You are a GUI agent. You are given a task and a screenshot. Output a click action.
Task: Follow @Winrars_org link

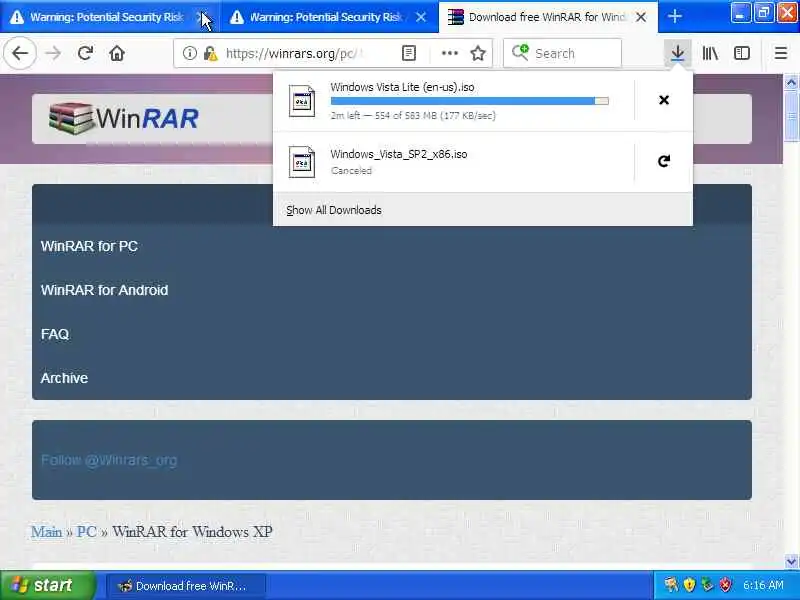pos(109,460)
